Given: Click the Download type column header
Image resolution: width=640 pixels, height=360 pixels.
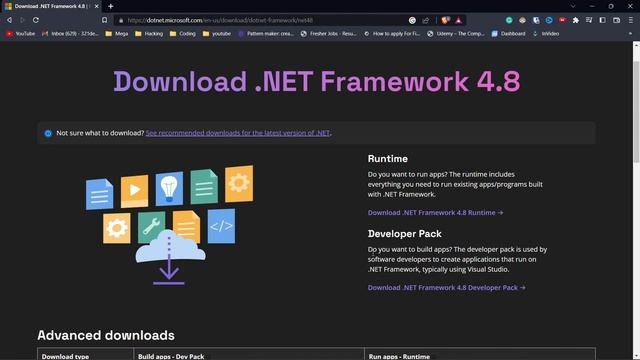Looking at the screenshot, I should pos(65,356).
